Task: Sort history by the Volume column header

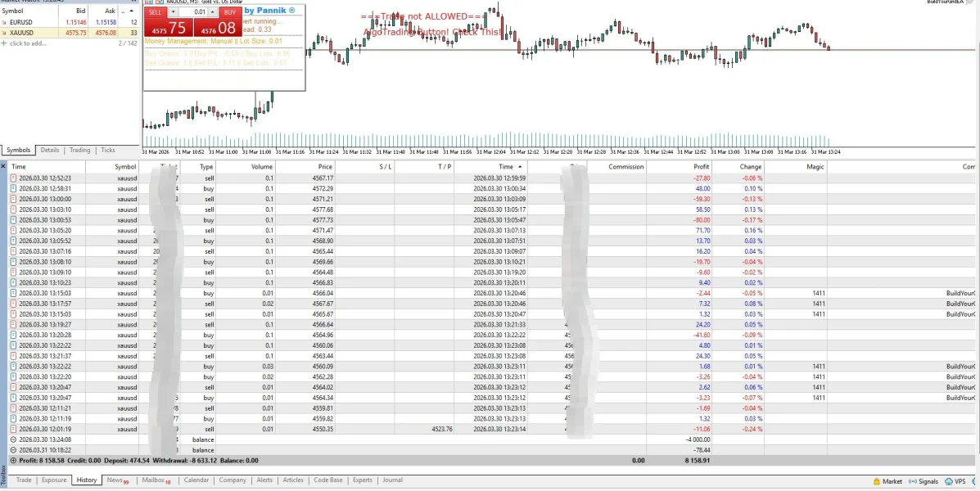Action: [x=246, y=167]
